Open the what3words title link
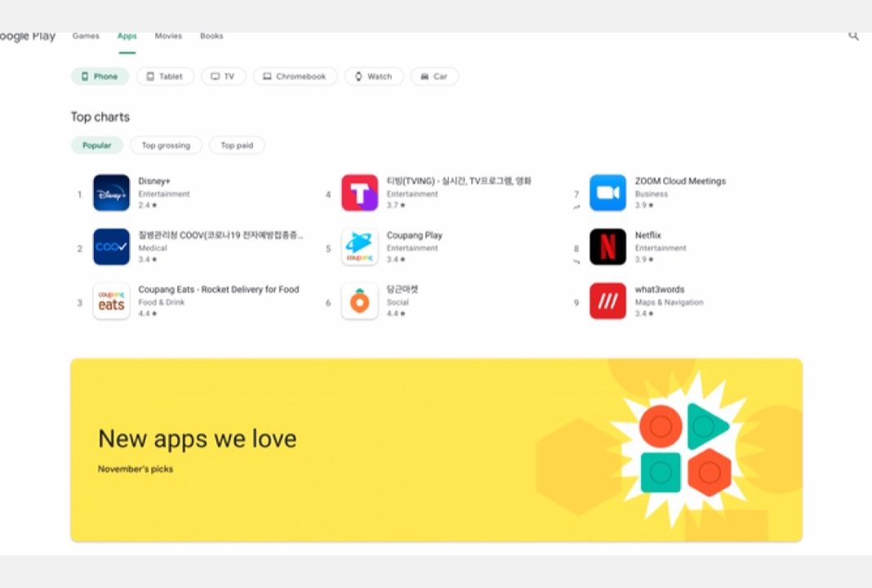872x588 pixels. (660, 290)
